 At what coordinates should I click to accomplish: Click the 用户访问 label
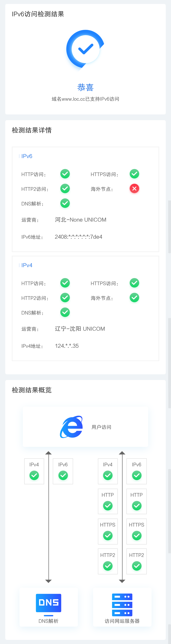[x=101, y=427]
